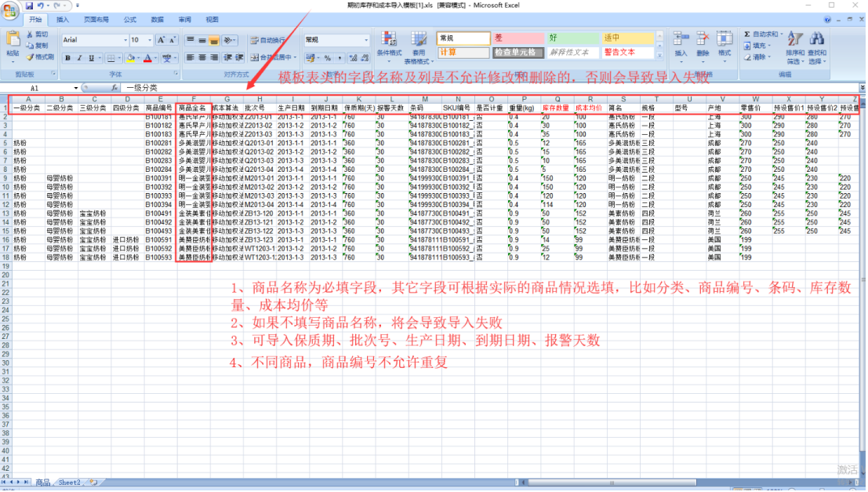Activate the 格式刷 format painter
Viewport: 868px width, 492px height.
click(41, 57)
